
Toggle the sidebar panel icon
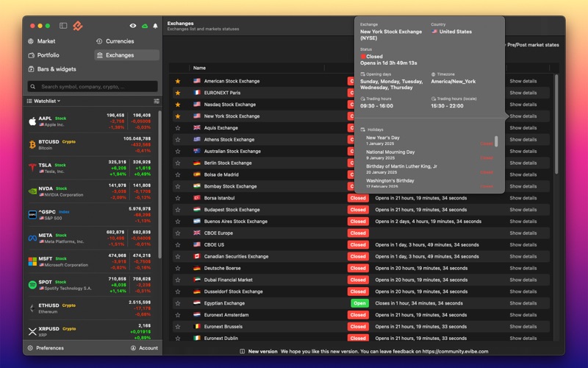(63, 26)
